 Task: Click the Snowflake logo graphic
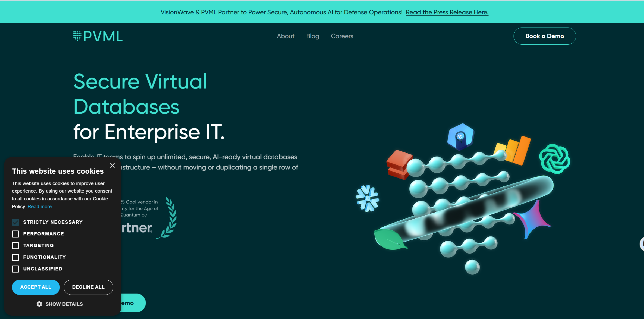(x=367, y=198)
